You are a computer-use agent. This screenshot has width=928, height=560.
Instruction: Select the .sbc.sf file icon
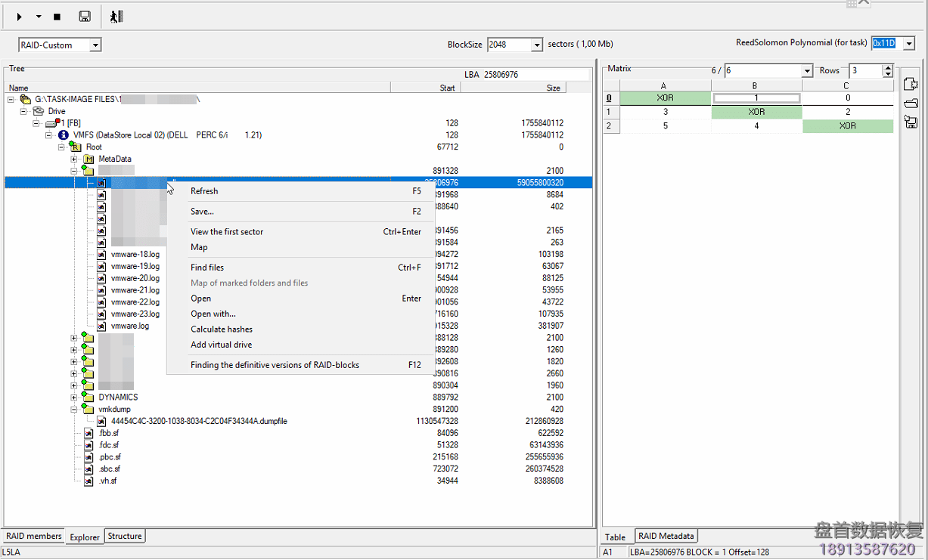pos(88,469)
